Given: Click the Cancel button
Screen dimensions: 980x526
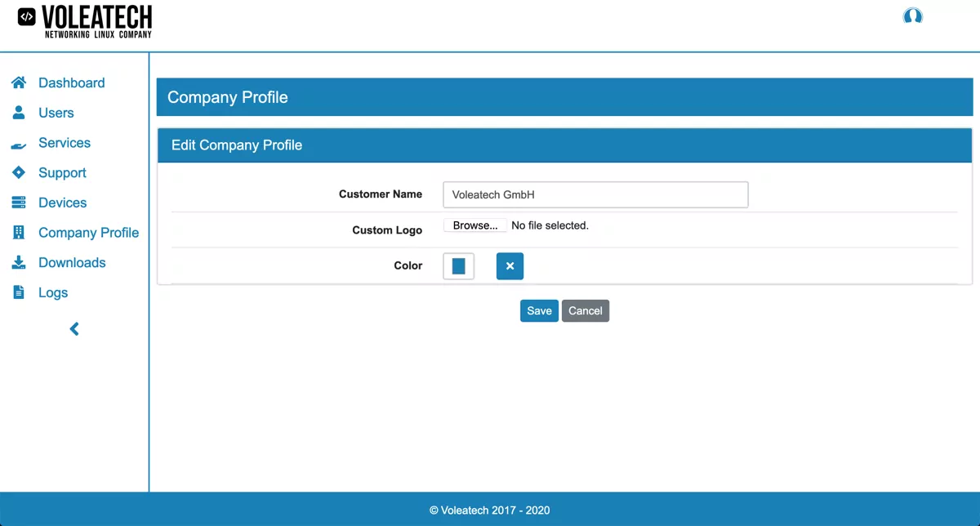Looking at the screenshot, I should pos(586,310).
